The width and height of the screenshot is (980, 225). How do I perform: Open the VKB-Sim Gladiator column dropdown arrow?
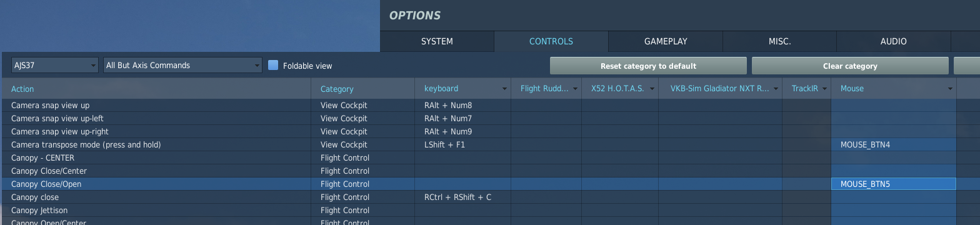coord(776,89)
